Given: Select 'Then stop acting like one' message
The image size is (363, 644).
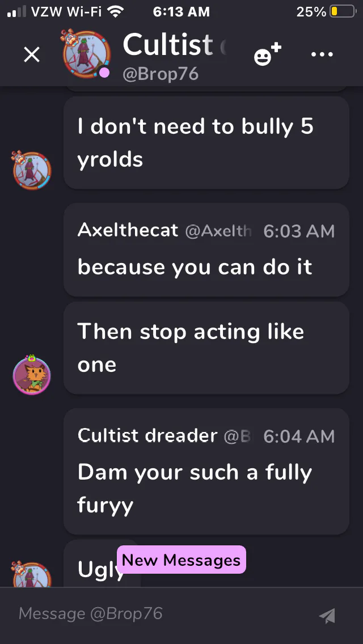Looking at the screenshot, I should [x=206, y=348].
